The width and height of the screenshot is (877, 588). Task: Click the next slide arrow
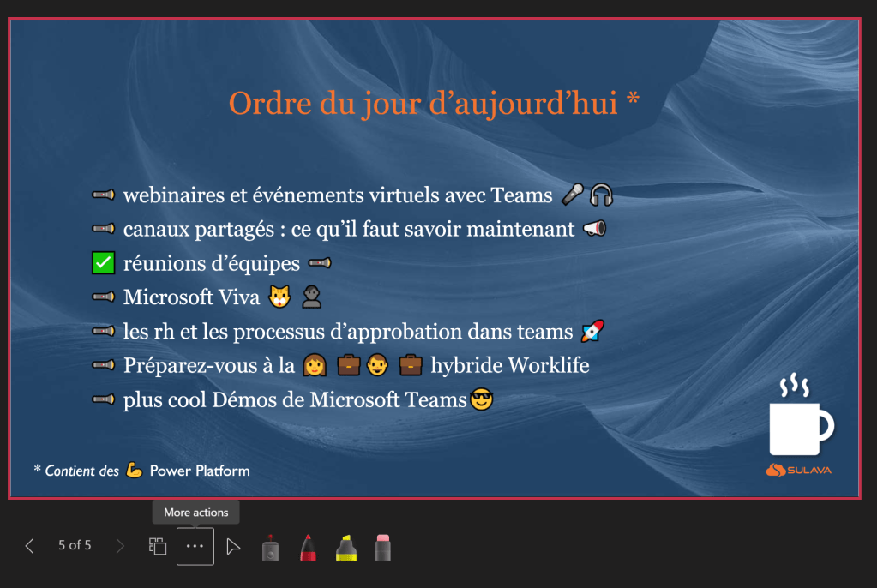120,546
